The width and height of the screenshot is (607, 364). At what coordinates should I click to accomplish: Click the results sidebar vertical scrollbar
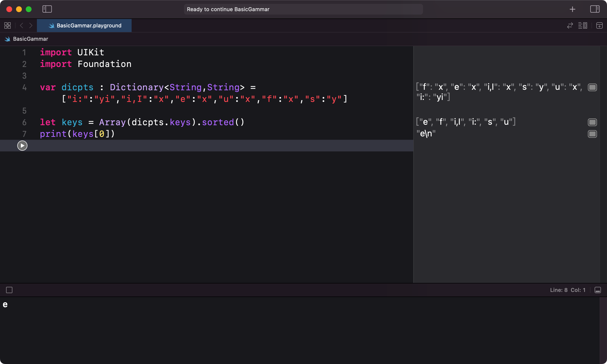[x=603, y=164]
